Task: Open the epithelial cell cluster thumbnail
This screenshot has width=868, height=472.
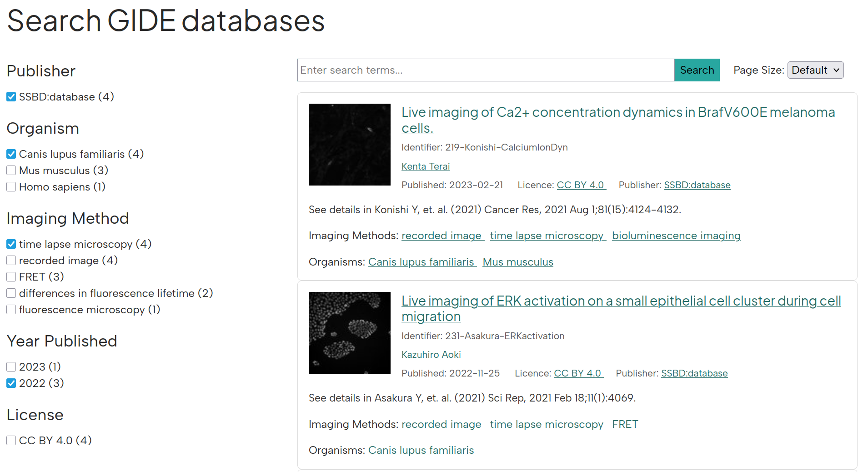Action: pos(350,333)
